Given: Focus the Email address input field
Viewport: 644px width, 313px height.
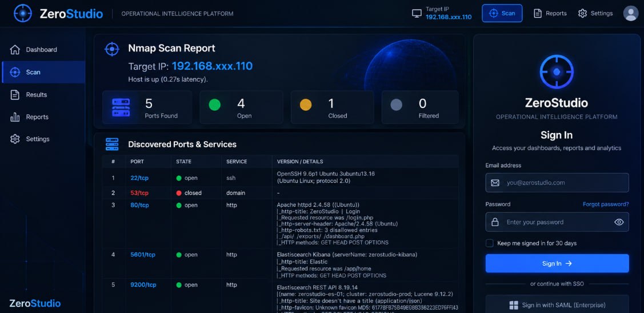Looking at the screenshot, I should pyautogui.click(x=557, y=183).
